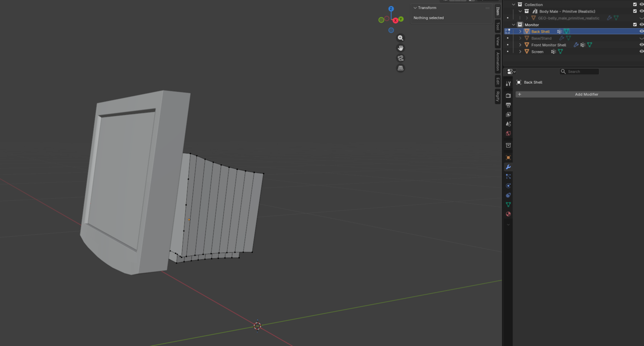Open the Animation sidebar tab
The height and width of the screenshot is (346, 644).
pyautogui.click(x=498, y=61)
